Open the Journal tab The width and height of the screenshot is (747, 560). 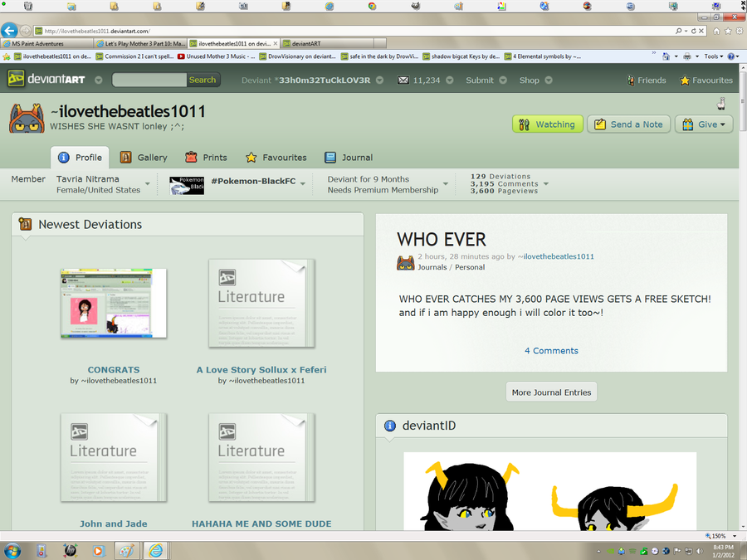pyautogui.click(x=349, y=157)
